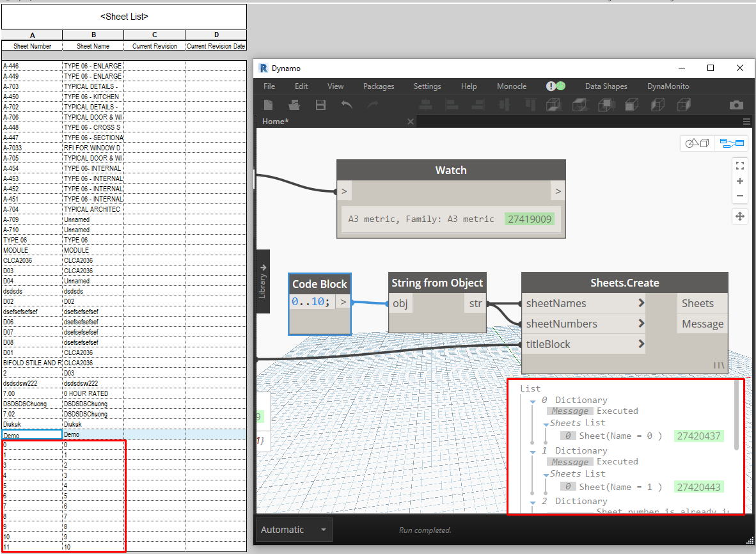Click the camera export image icon
The width and height of the screenshot is (756, 554).
[x=736, y=105]
